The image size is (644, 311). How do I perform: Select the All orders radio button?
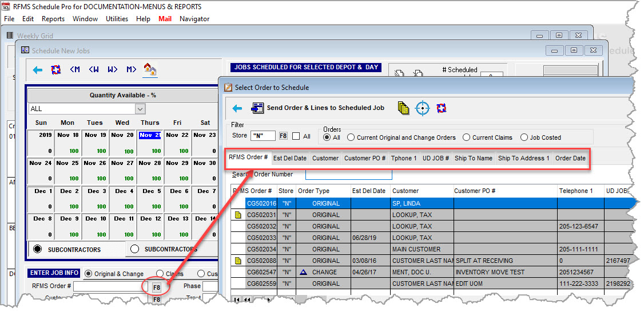click(x=327, y=137)
